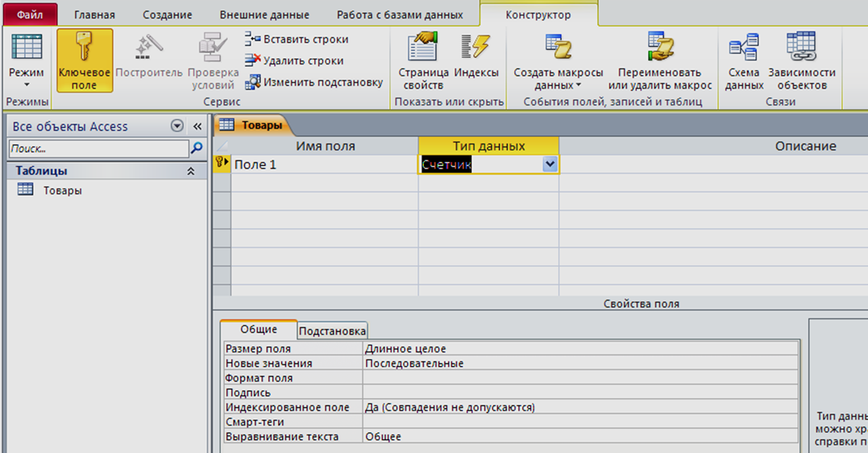Open the Режим dropdown arrow
868x453 pixels.
[26, 85]
